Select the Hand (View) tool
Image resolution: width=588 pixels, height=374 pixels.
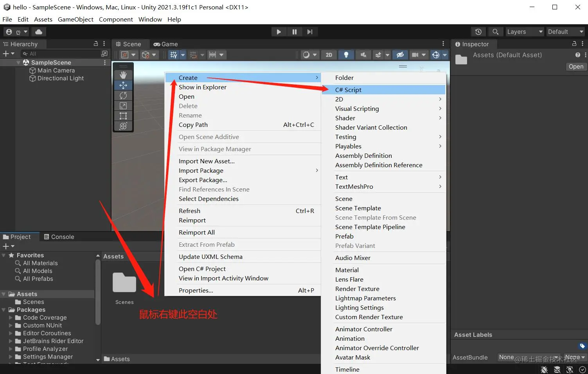[123, 75]
